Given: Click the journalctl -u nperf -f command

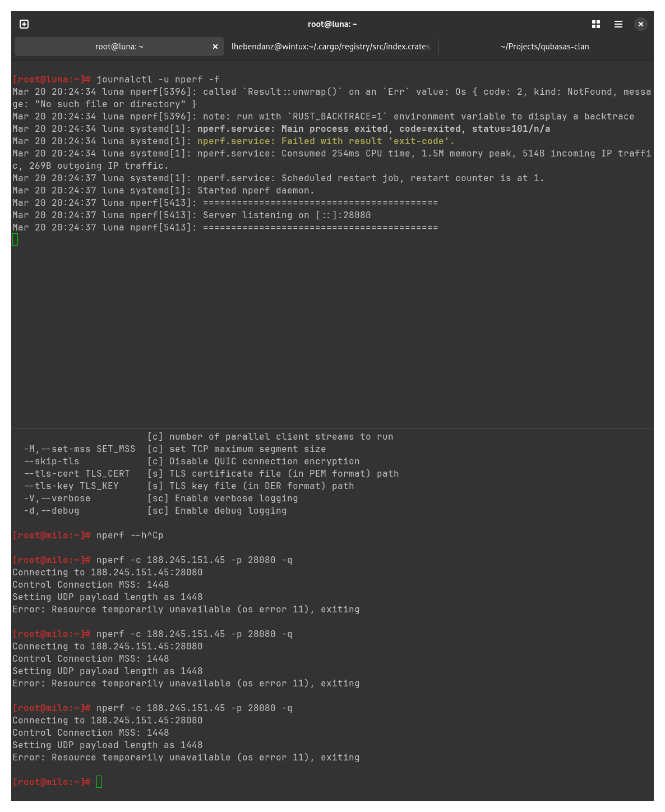Looking at the screenshot, I should 158,80.
